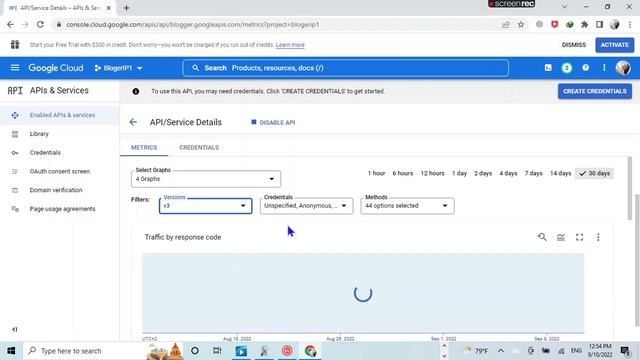This screenshot has width=640, height=360.
Task: Click the CREATE CREDENTIALS button
Action: coord(595,91)
